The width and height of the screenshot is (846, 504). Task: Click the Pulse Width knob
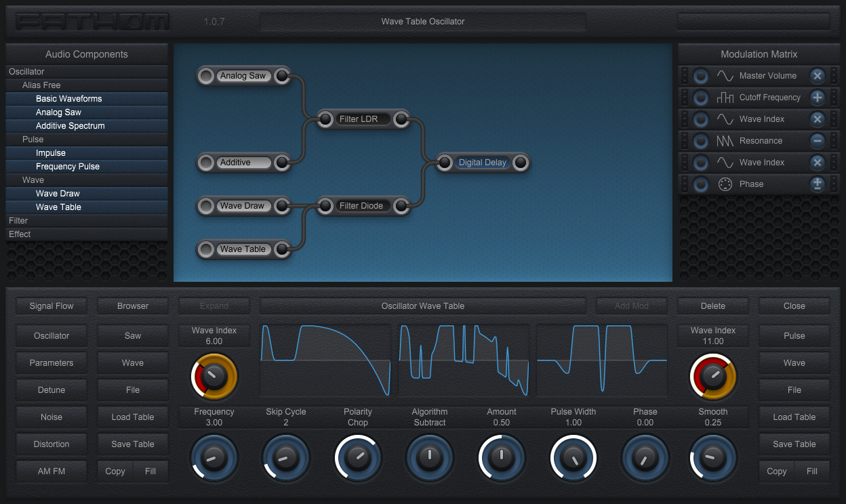(573, 457)
